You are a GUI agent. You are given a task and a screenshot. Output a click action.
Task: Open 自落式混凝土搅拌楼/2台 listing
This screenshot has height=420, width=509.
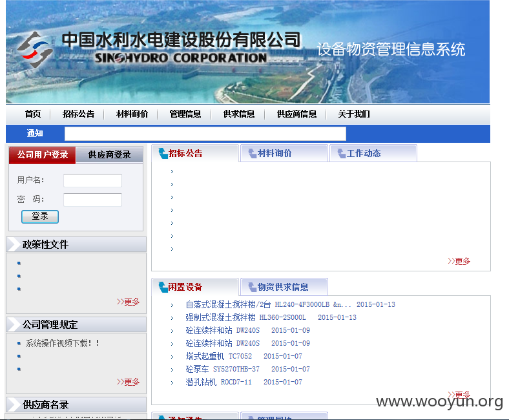tap(268, 305)
